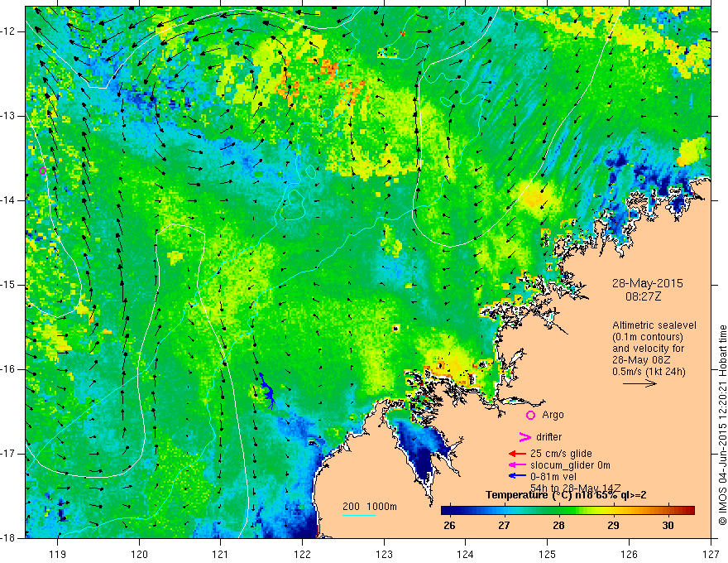Image resolution: width=728 pixels, height=563 pixels.
Task: Click the '200 1000m' depth label
Action: (x=370, y=507)
